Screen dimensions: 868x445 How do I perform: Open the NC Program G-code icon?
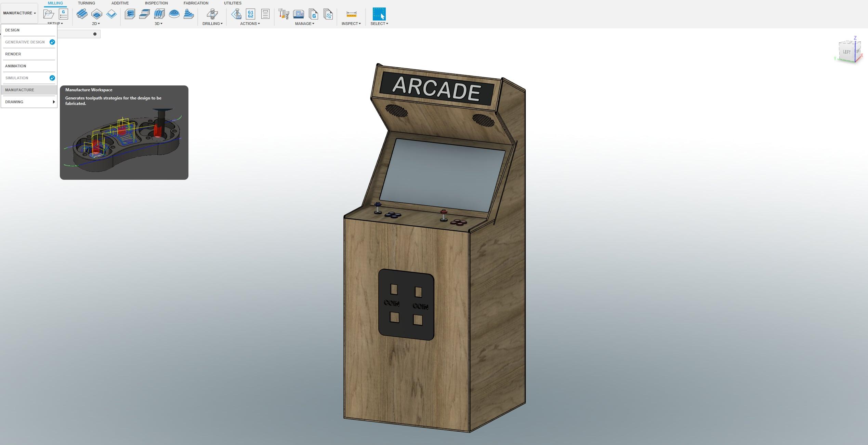coord(63,14)
